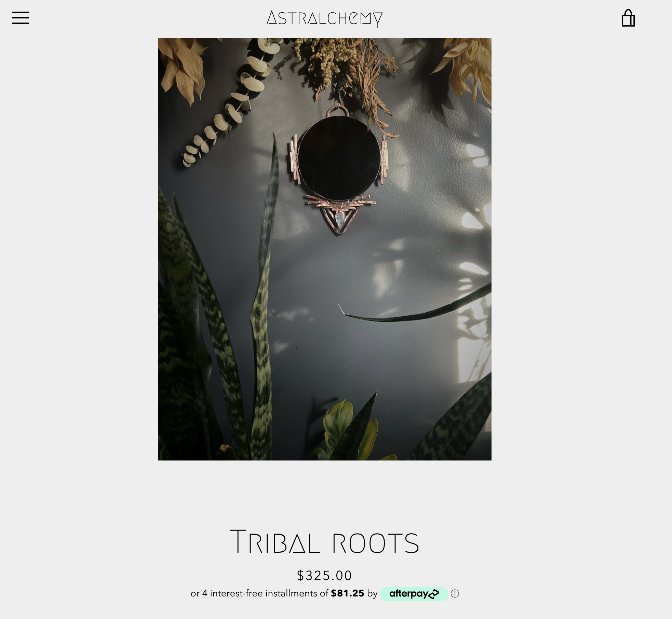Show Afterpay info via circled i icon
672x619 pixels.
(455, 594)
